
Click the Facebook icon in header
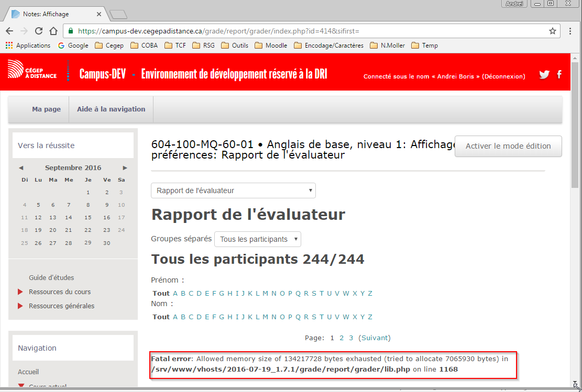pos(559,74)
